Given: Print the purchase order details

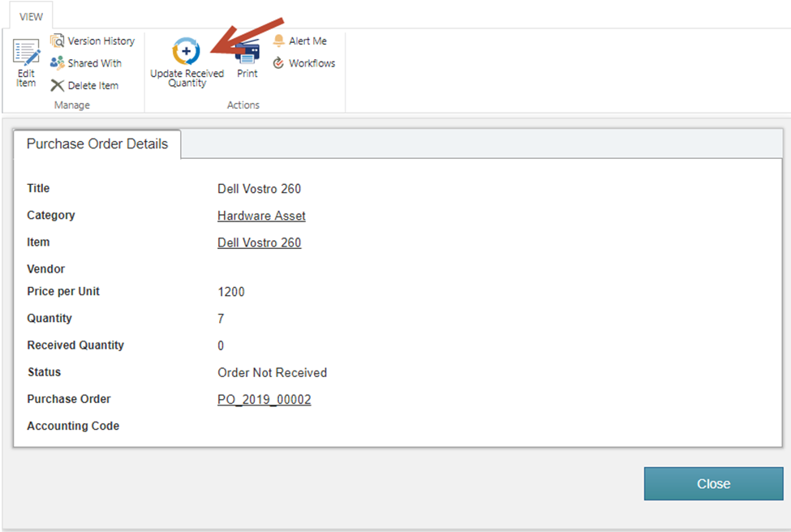Looking at the screenshot, I should tap(247, 58).
